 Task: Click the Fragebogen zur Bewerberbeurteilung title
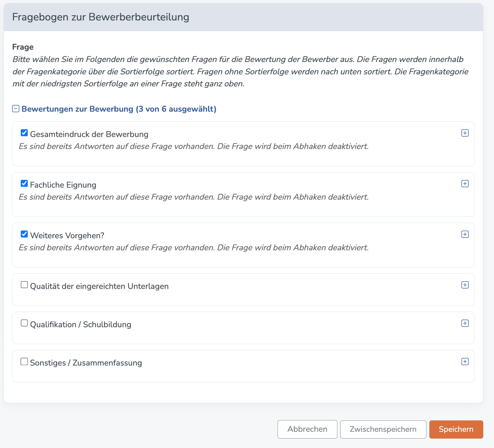[x=101, y=17]
